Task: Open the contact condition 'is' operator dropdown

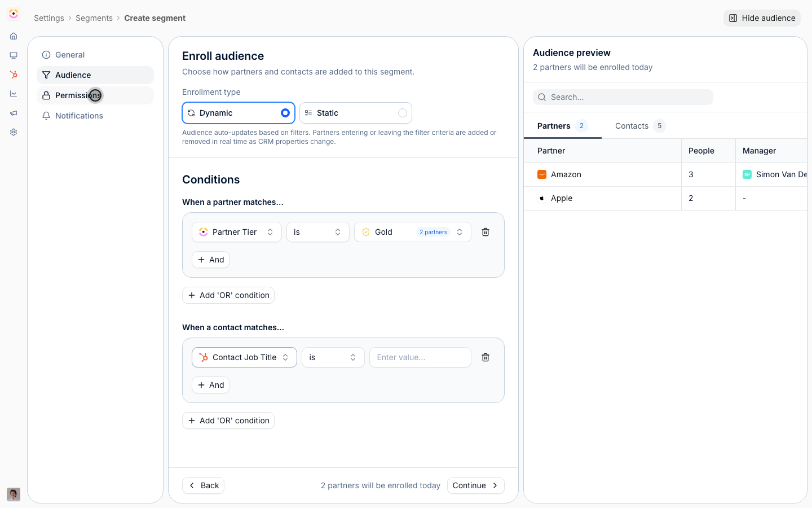Action: [x=333, y=357]
